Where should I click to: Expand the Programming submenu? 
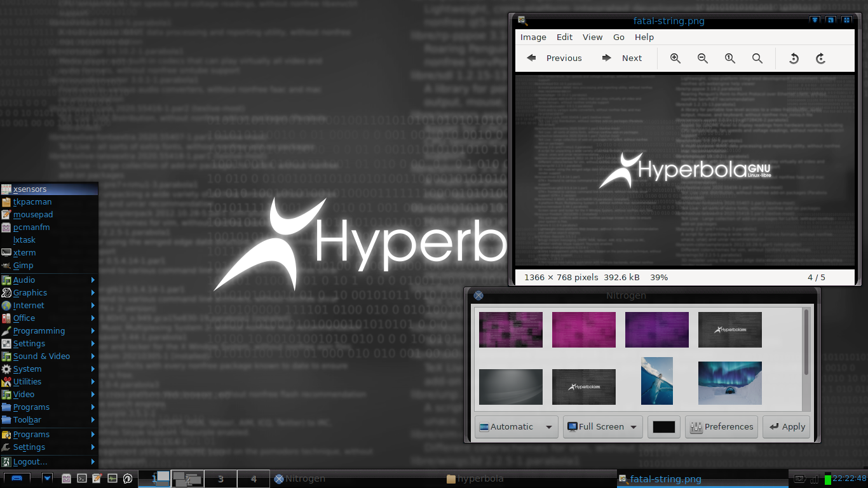pos(49,331)
